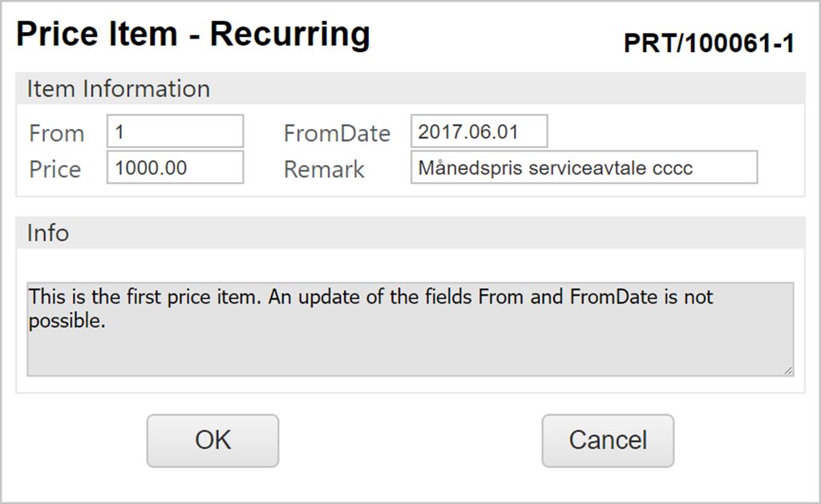Click the 'Price Item - Recurring' title
The image size is (821, 504).
coord(193,34)
